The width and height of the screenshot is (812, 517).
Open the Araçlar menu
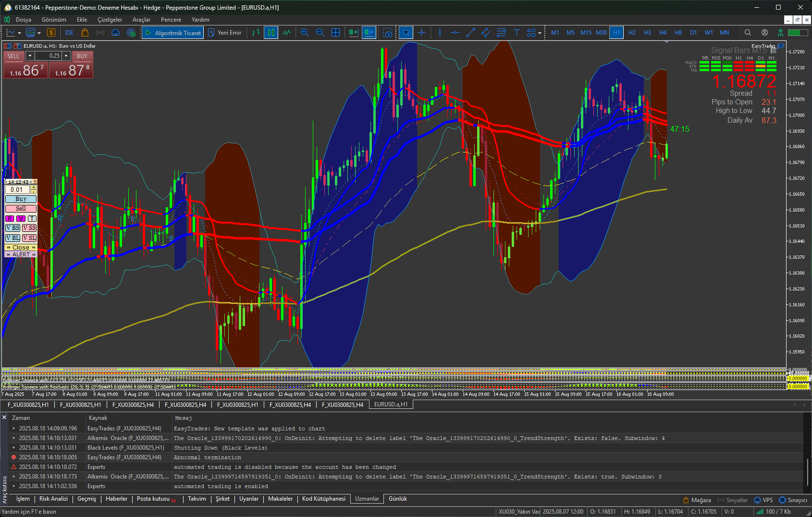tap(141, 20)
